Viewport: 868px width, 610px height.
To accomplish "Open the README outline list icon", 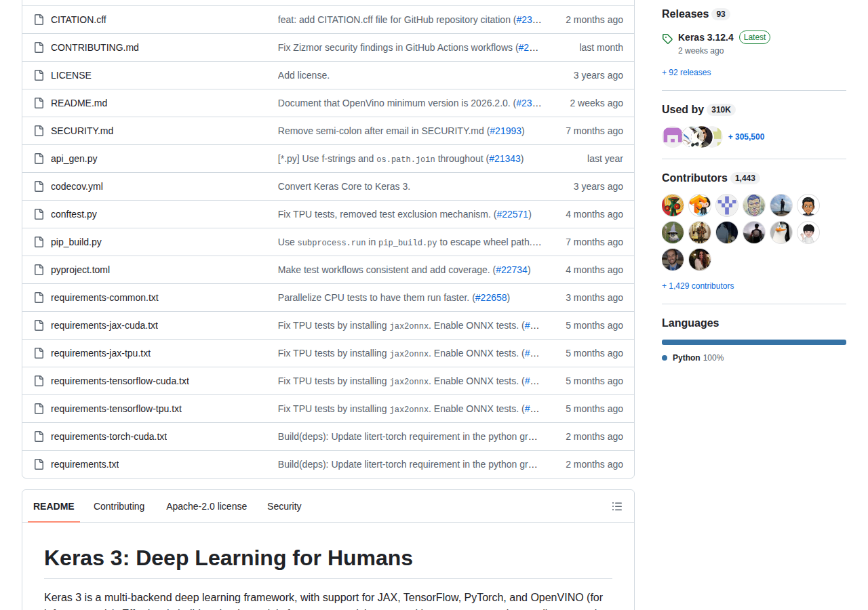I will (617, 506).
